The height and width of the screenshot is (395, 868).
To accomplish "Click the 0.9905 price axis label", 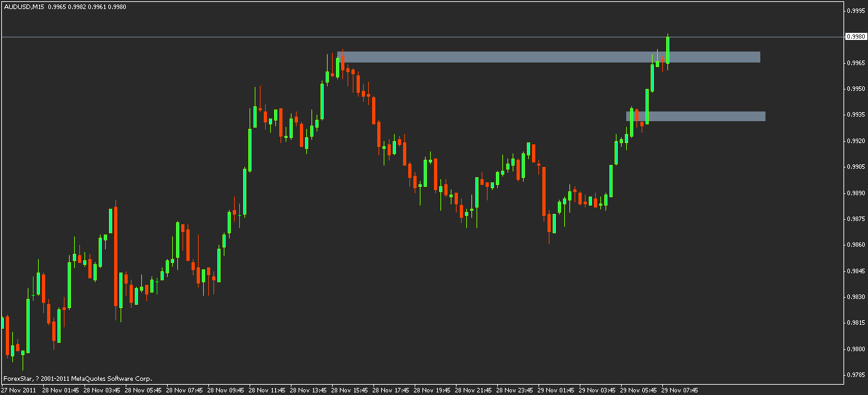I will (x=855, y=167).
